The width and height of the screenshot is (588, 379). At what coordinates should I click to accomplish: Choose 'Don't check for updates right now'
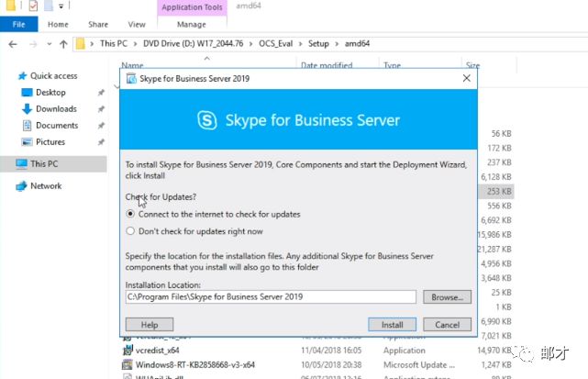[131, 231]
